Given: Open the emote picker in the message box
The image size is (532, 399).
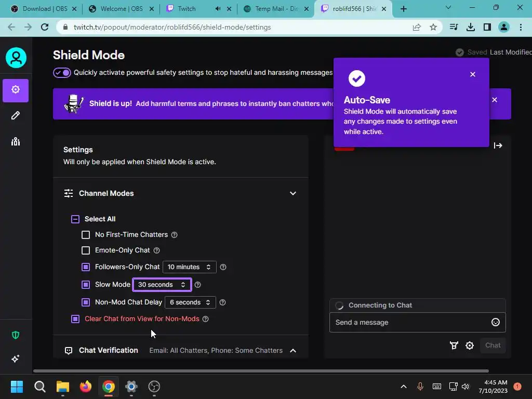Looking at the screenshot, I should pos(495,322).
